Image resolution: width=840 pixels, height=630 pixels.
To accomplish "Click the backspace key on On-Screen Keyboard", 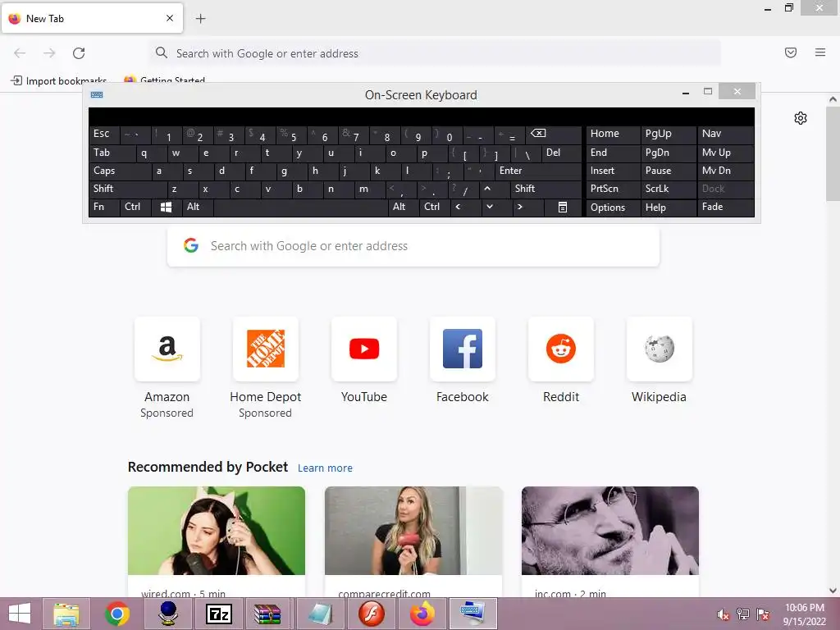I will click(554, 135).
